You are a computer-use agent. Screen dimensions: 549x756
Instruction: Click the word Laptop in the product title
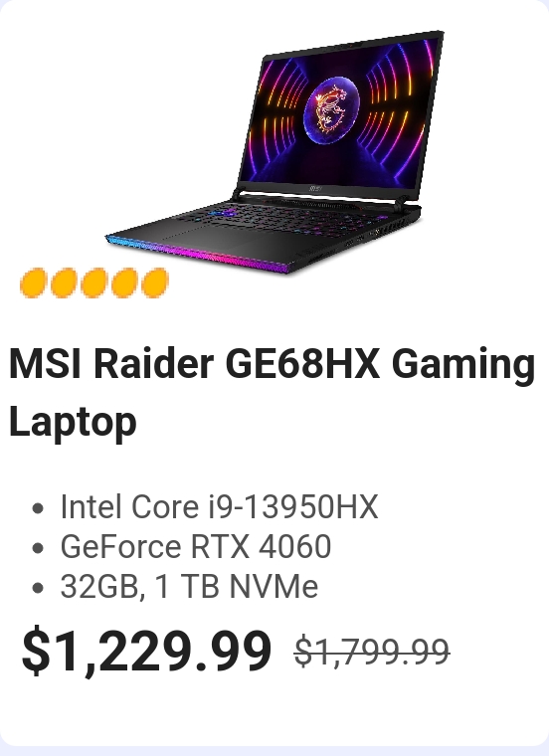(73, 421)
